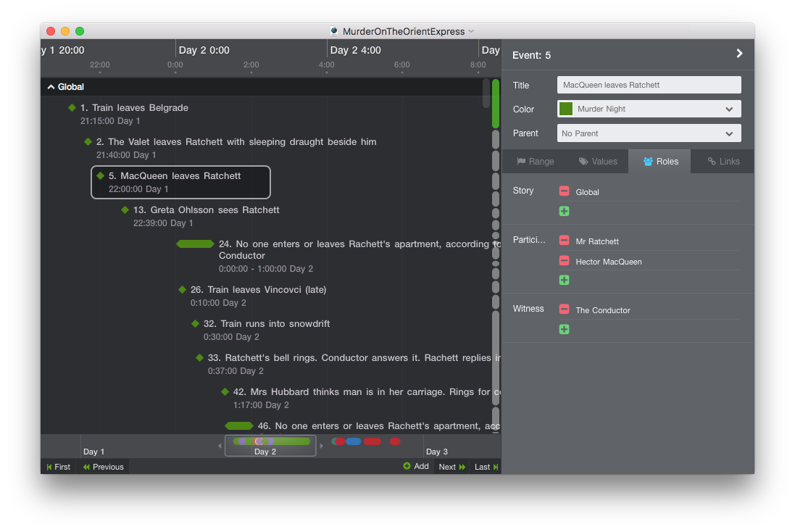Select event 5 MacQueen leaves Ratchett

180,182
